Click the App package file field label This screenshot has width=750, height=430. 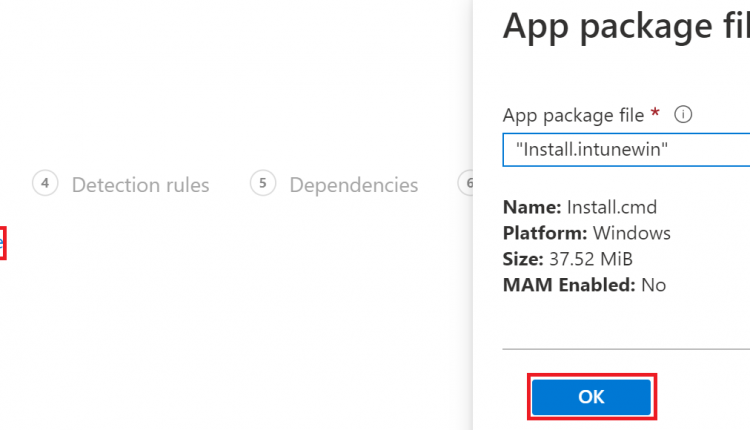(x=573, y=115)
